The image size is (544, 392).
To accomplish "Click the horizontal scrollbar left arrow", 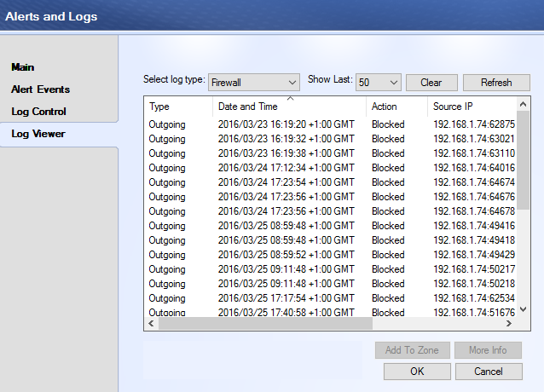I will tap(151, 324).
